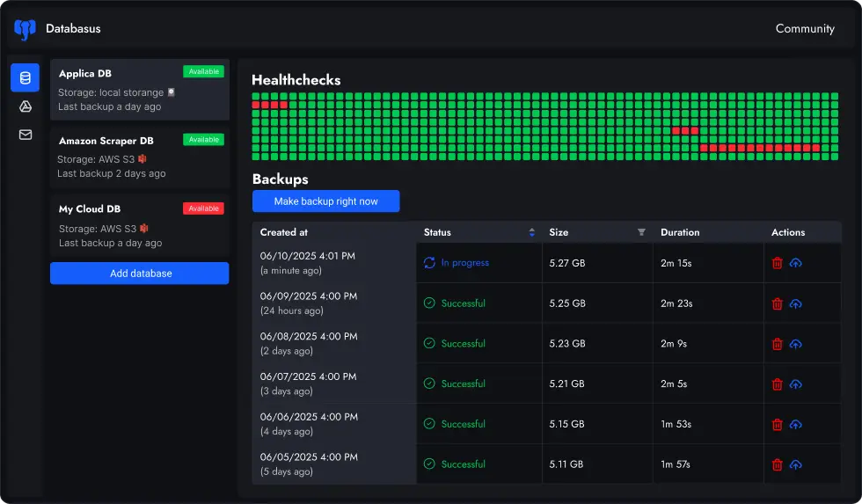Open the filter on the Size column

641,232
